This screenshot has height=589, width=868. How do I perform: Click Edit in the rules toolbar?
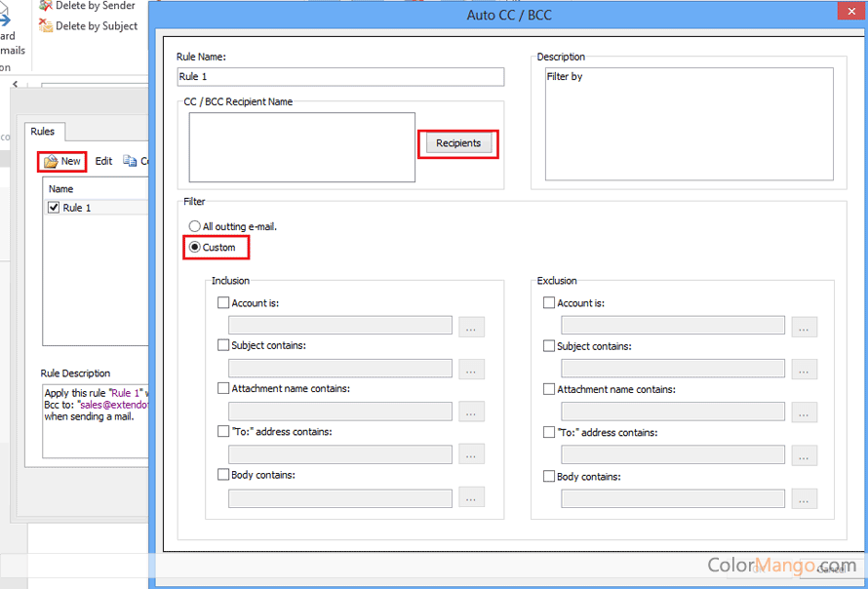point(103,161)
